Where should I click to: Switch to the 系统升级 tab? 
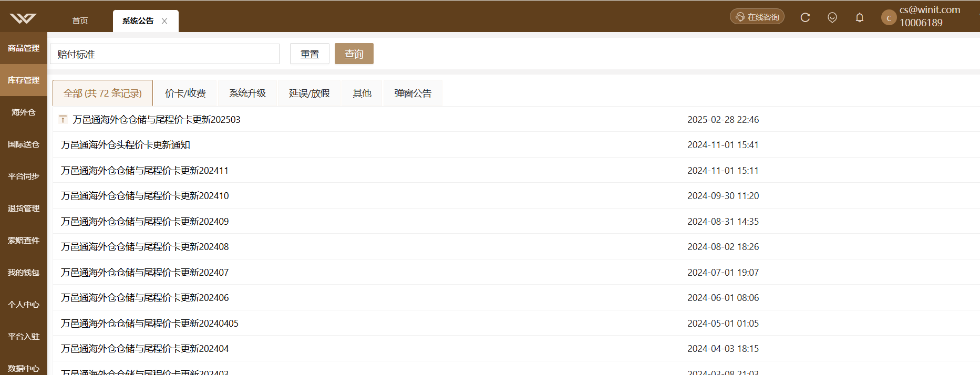(x=247, y=93)
